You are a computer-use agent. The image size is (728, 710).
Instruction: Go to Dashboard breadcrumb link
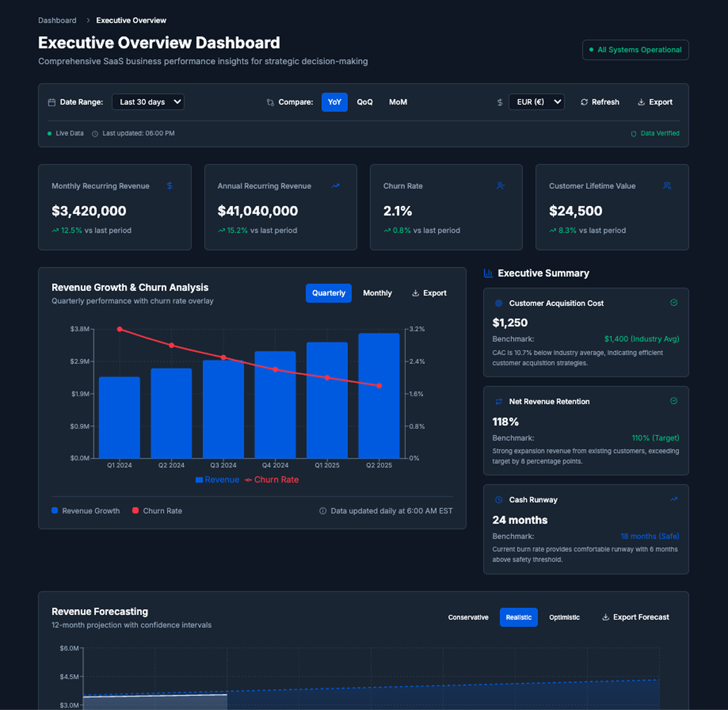[57, 21]
